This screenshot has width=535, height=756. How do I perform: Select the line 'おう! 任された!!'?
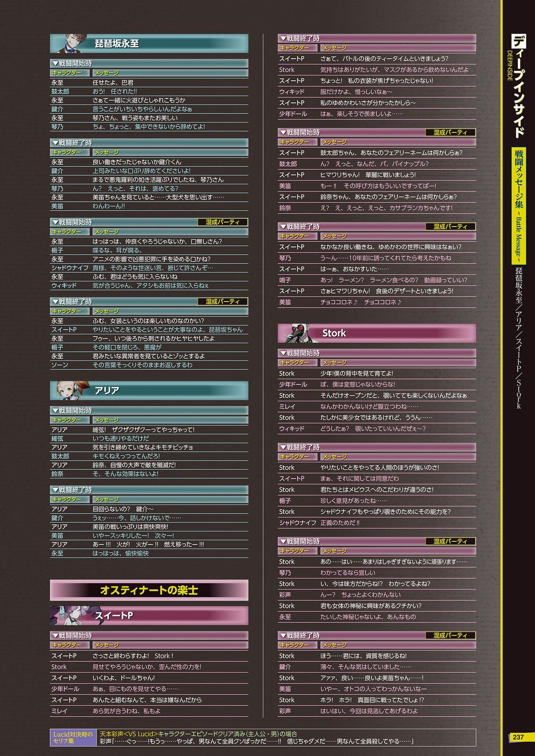pyautogui.click(x=115, y=92)
